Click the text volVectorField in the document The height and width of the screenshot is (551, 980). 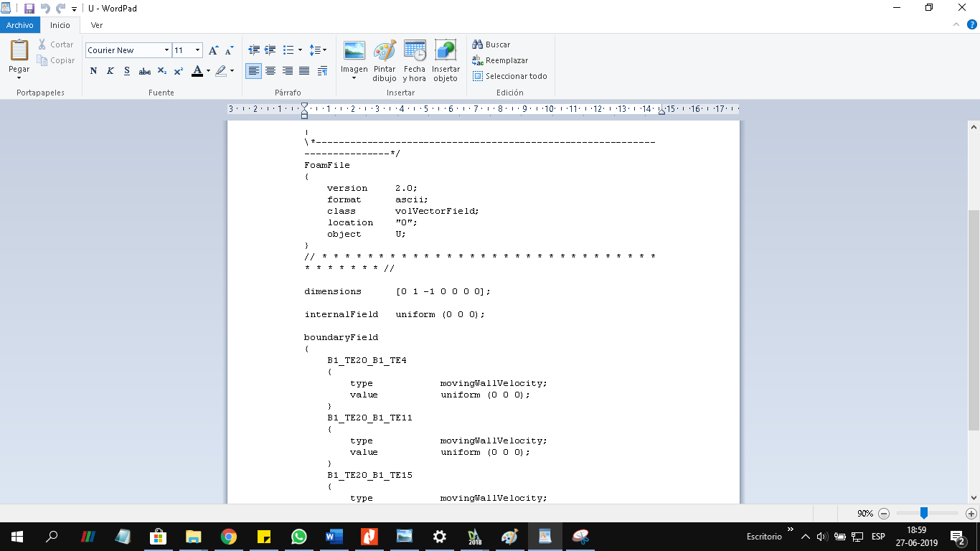[x=435, y=211]
